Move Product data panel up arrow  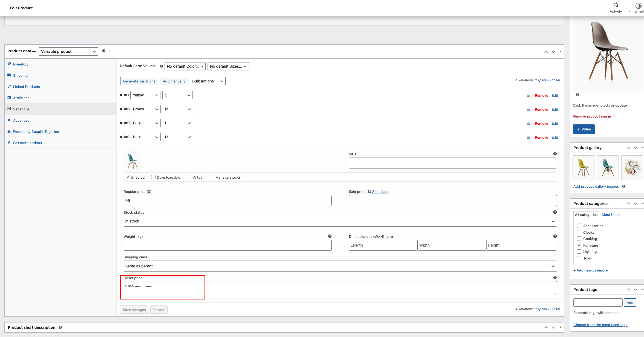[546, 52]
